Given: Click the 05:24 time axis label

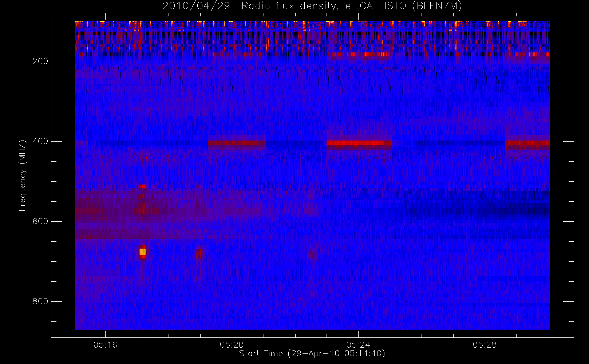Looking at the screenshot, I should coord(358,344).
